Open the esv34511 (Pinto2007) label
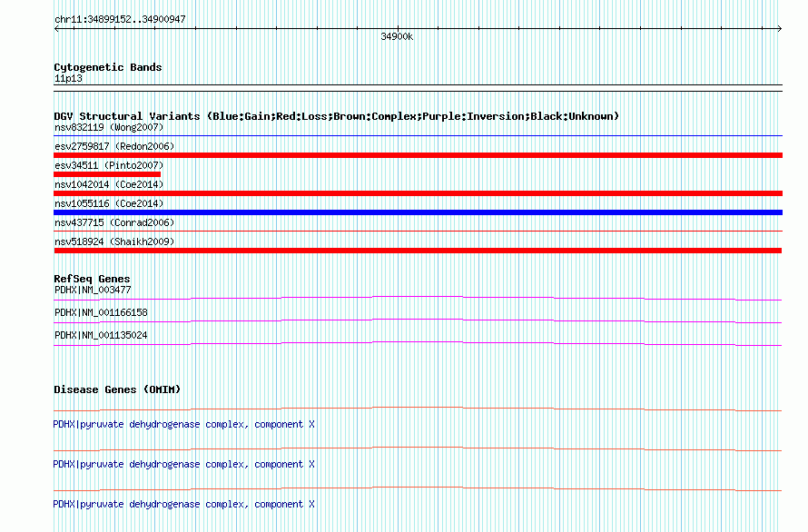This screenshot has width=808, height=532. pos(109,165)
